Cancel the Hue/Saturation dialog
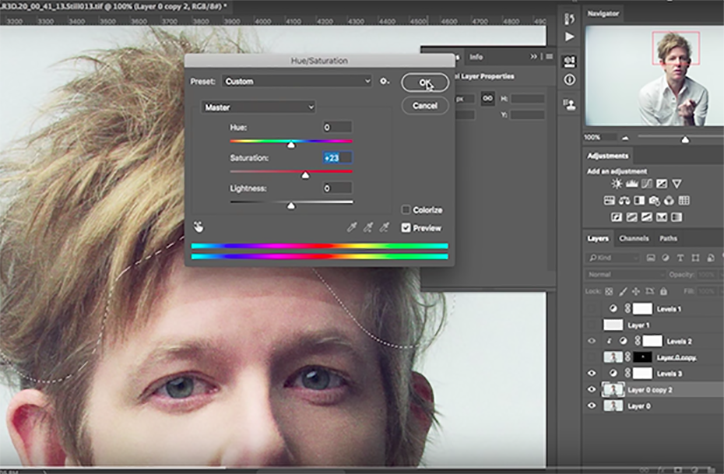This screenshot has height=474, width=724. point(425,106)
